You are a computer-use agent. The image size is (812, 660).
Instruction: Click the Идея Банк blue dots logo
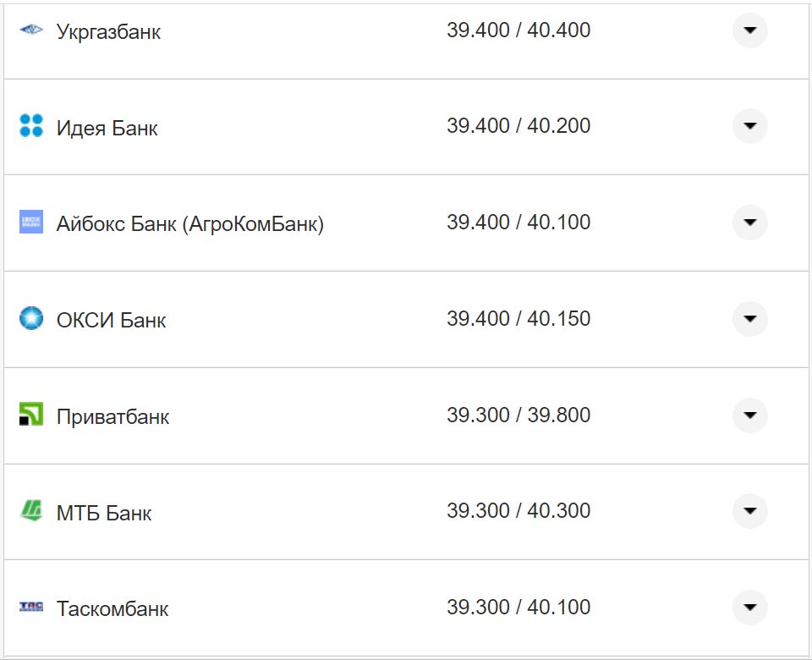(x=30, y=126)
